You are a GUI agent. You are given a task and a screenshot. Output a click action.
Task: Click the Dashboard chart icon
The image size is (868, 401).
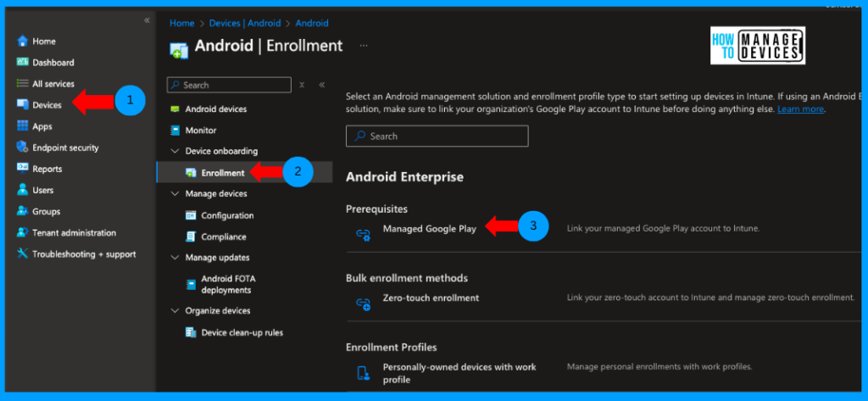pos(22,62)
